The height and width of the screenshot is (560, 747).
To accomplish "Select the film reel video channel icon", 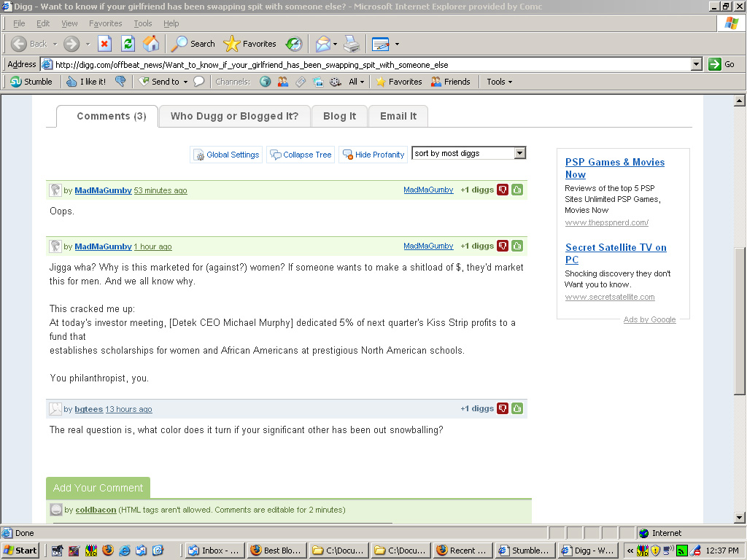I will [336, 82].
